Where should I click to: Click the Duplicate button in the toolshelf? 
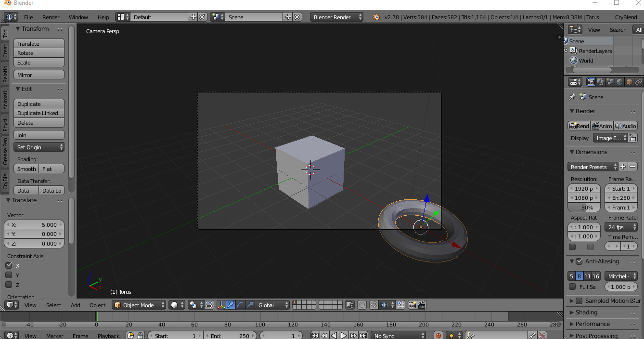click(x=39, y=103)
